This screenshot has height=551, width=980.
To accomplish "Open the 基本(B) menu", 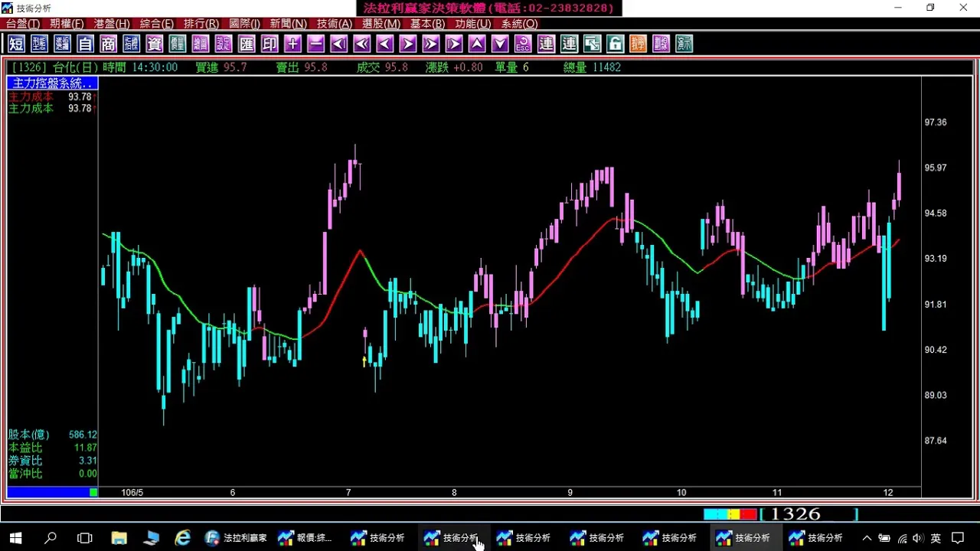I will pyautogui.click(x=427, y=24).
